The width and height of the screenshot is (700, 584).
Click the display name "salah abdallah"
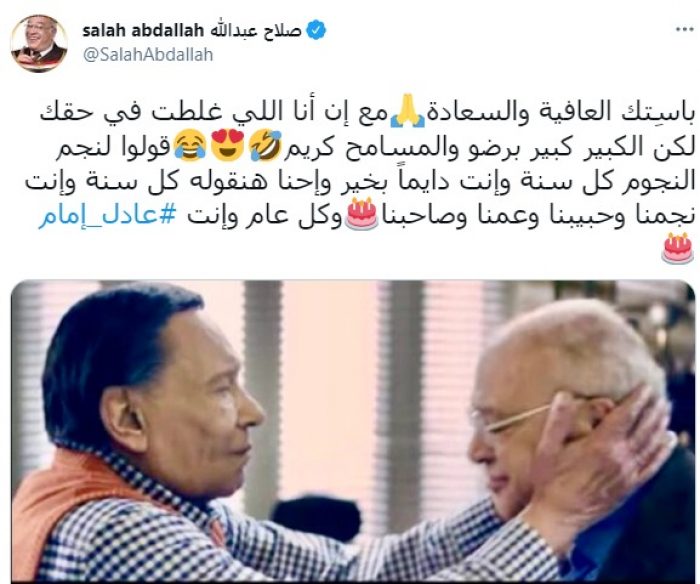[x=143, y=31]
